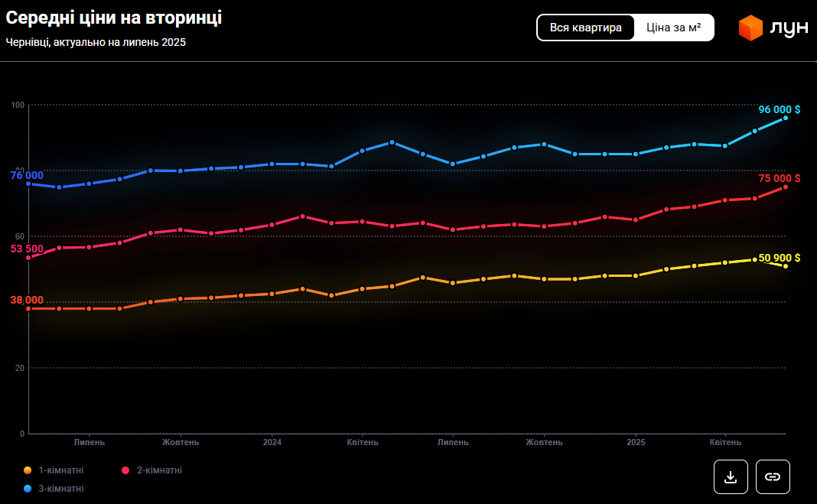Screen dimensions: 817x504
Task: Click the orange 1-кімнатні legend dot
Action: point(28,470)
